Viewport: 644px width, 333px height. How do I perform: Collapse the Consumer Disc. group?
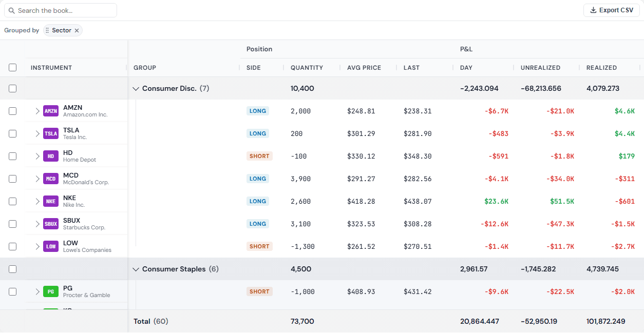(136, 88)
